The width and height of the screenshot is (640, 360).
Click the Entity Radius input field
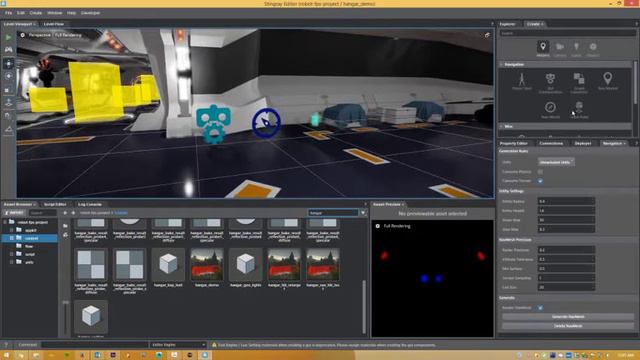pyautogui.click(x=566, y=201)
